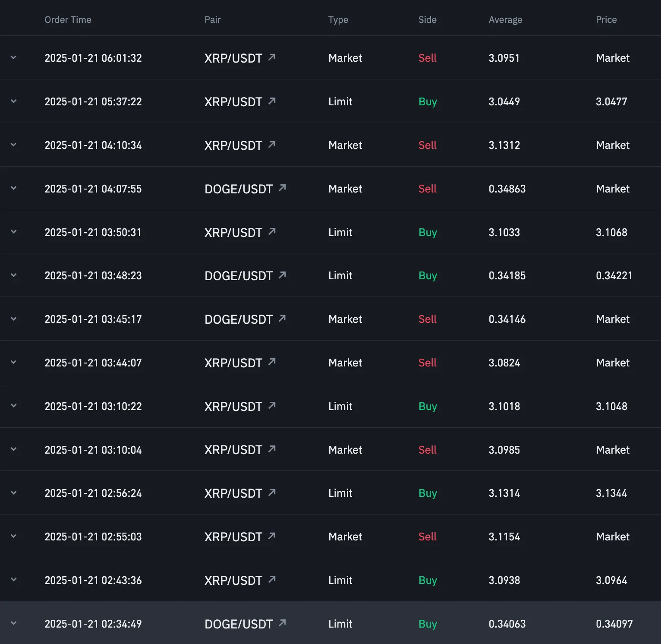The image size is (661, 644).
Task: Expand the order row at 03:10:22
Action: [x=13, y=406]
